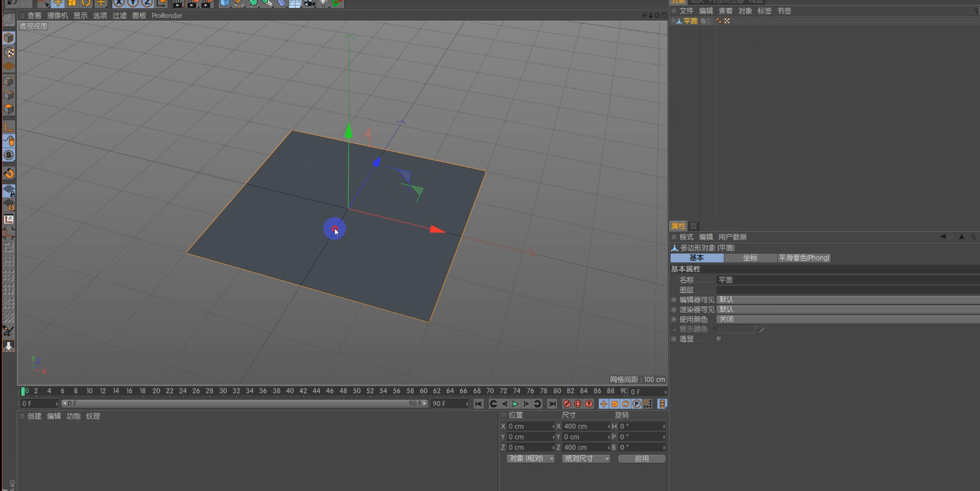Viewport: 980px width, 491px height.
Task: Click the stepper arrows of size X field
Action: (609, 426)
